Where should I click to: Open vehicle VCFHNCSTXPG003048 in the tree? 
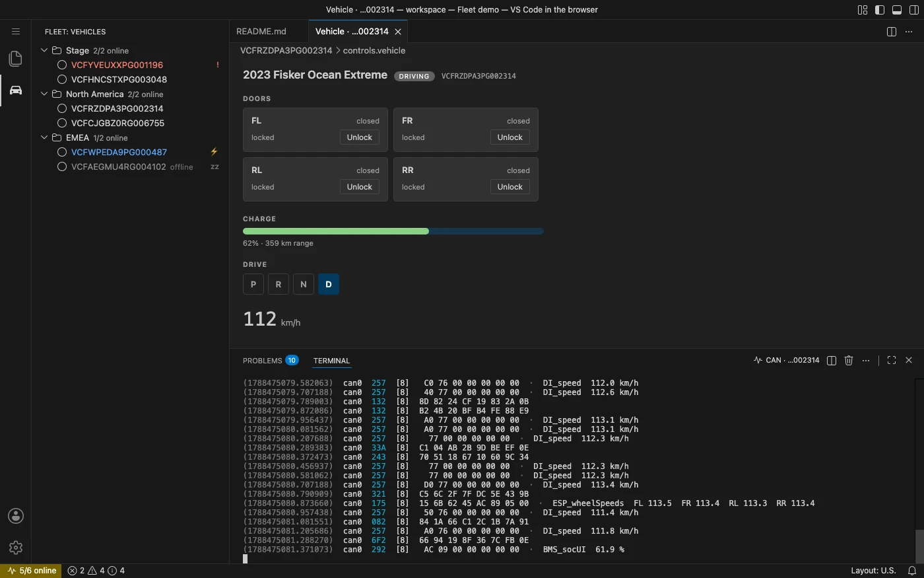119,79
